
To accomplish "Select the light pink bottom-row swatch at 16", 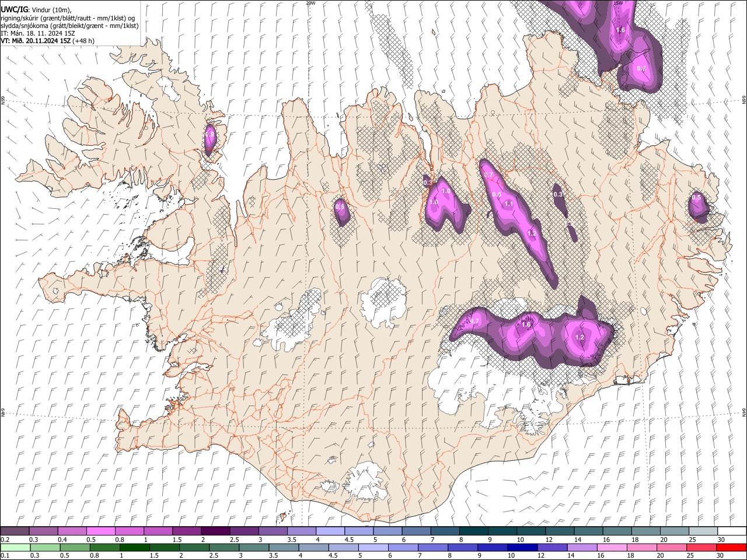I will (612, 547).
